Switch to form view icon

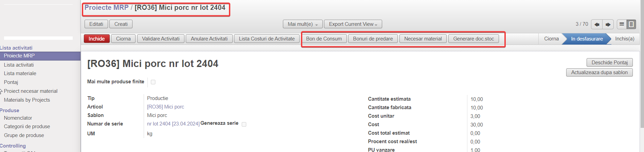point(631,24)
